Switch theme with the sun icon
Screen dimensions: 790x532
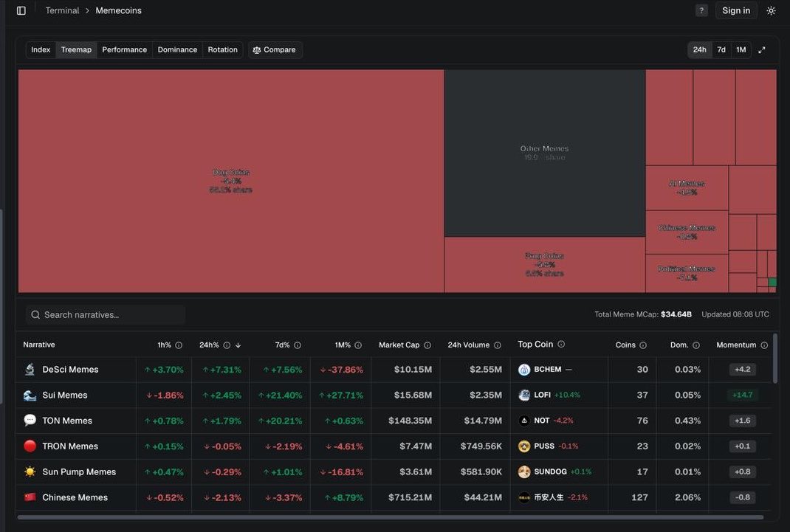pos(771,10)
